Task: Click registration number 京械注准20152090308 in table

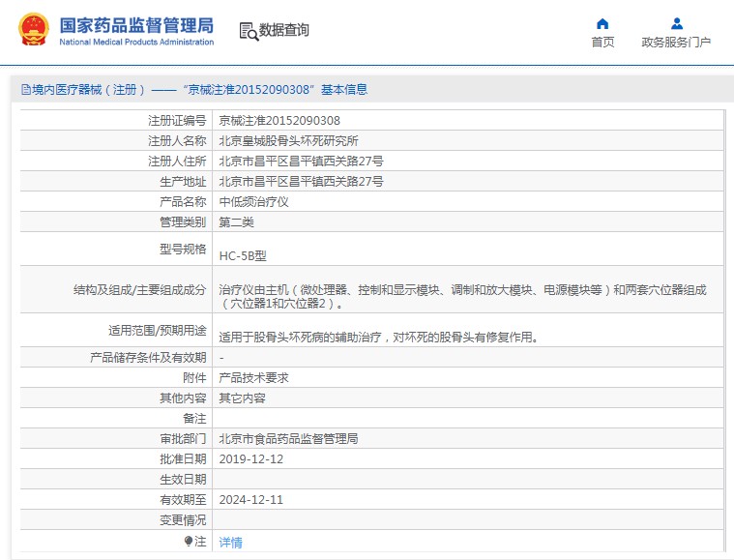Action: (279, 121)
